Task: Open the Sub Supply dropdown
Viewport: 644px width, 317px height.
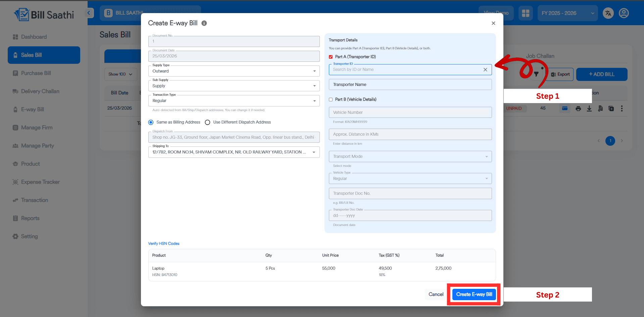Action: (234, 86)
